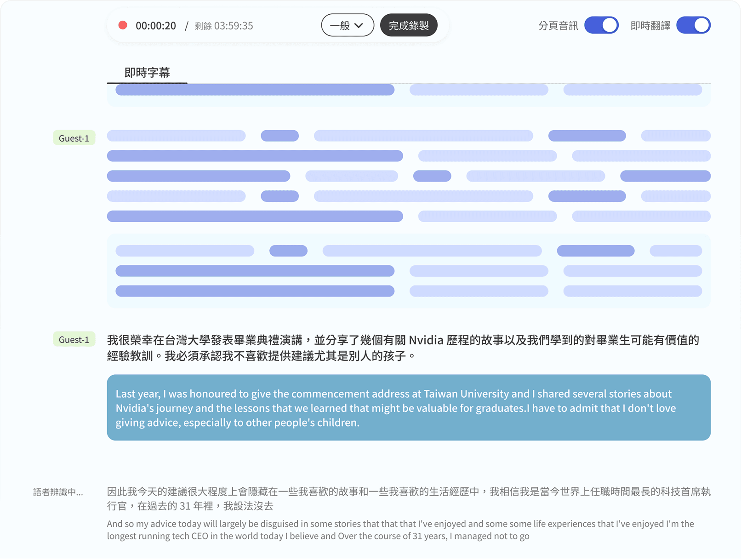The height and width of the screenshot is (560, 741).
Task: Select the Guest-1 tag beside the placeholder transcript
Action: (x=74, y=138)
